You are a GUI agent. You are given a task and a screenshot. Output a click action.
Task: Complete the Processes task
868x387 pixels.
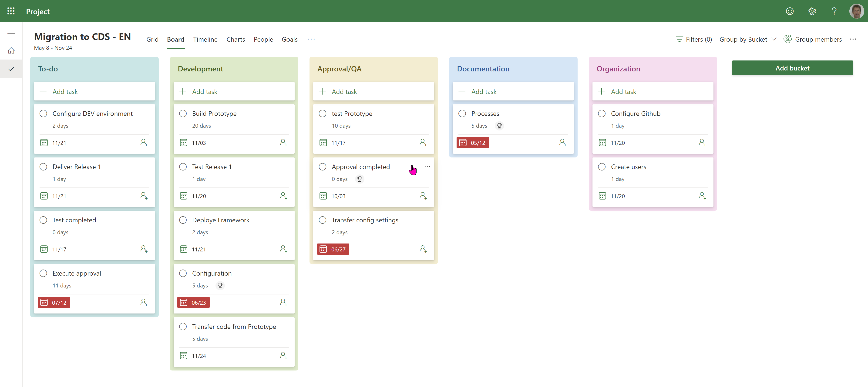click(462, 113)
